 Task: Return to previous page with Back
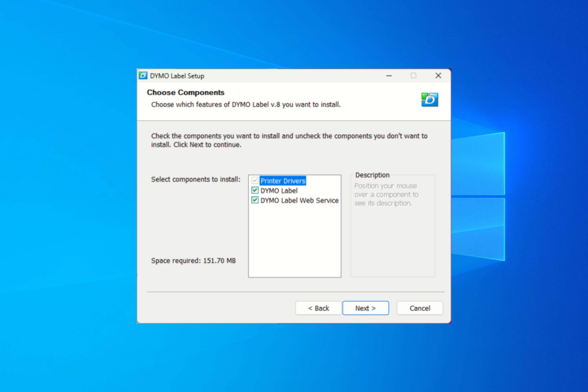coord(319,308)
